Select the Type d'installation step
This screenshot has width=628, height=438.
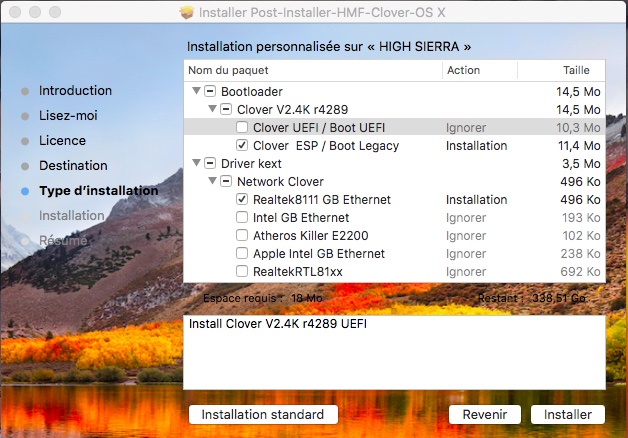[x=99, y=191]
